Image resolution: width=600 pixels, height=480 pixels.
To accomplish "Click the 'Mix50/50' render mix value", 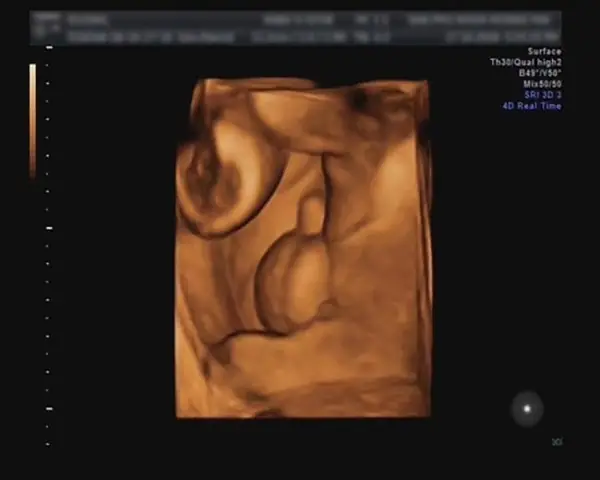I will pyautogui.click(x=543, y=84).
